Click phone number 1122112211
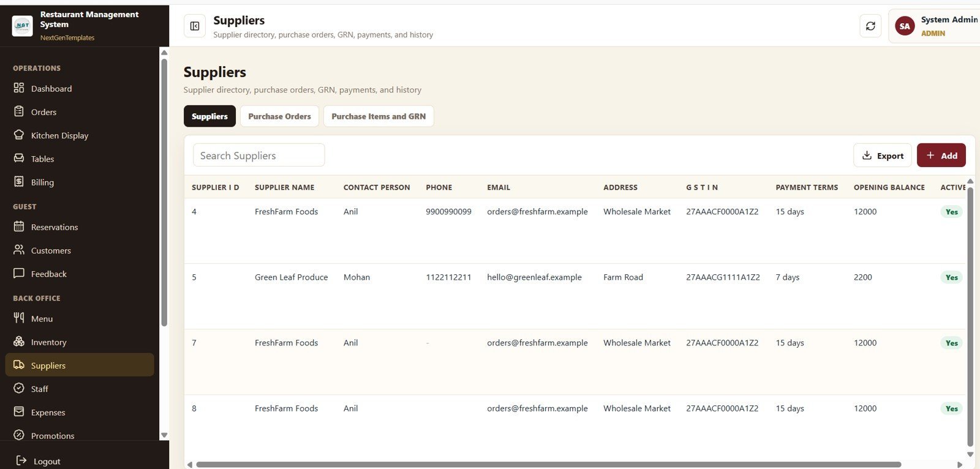Viewport: 980px width, 469px height. coord(448,277)
